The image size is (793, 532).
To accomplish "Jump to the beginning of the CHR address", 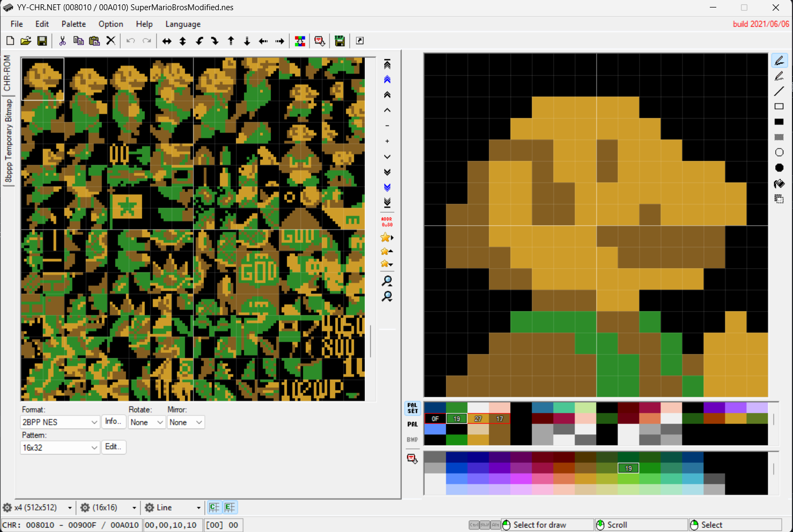I will click(x=387, y=64).
